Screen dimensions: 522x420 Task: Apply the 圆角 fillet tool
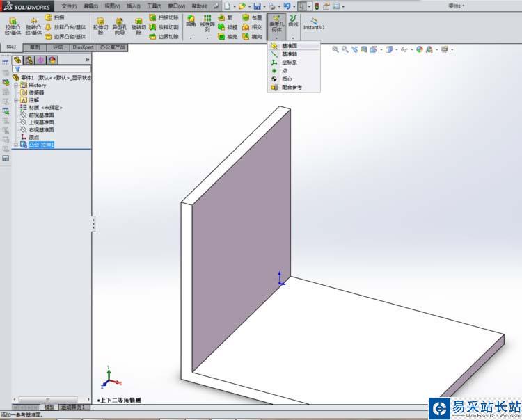[191, 21]
